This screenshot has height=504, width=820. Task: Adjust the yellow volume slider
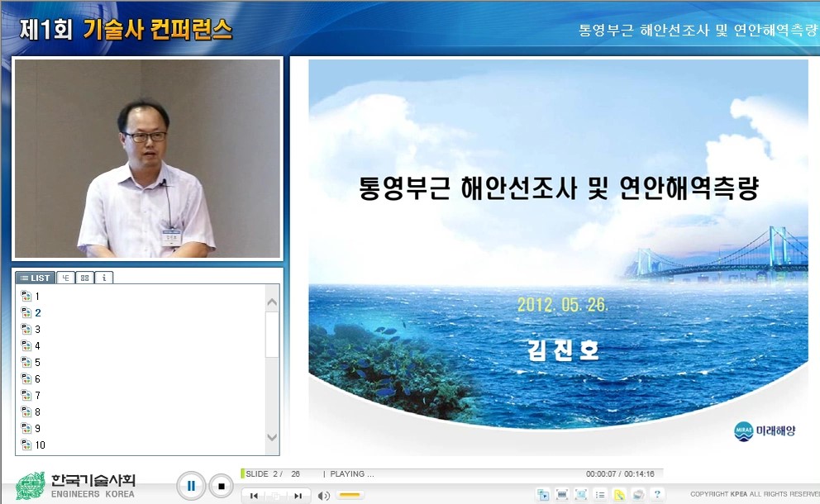pos(350,495)
